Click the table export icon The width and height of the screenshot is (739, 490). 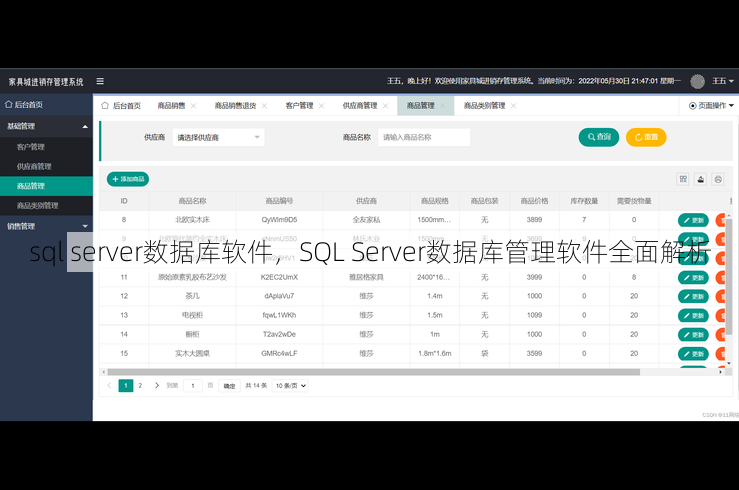tap(700, 179)
